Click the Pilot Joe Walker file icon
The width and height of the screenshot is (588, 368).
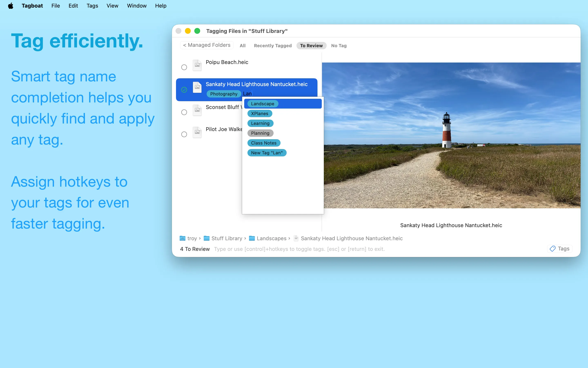click(x=197, y=132)
